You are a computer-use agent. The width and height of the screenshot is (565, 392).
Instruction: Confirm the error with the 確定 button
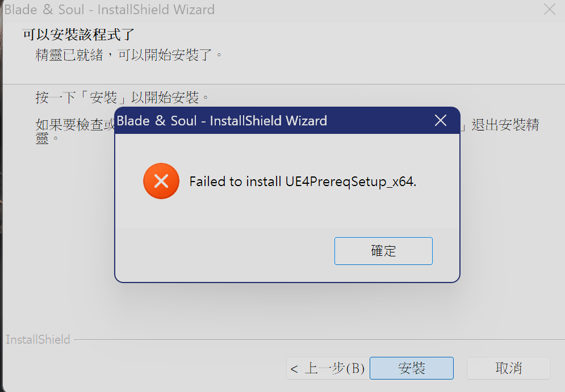coord(383,251)
